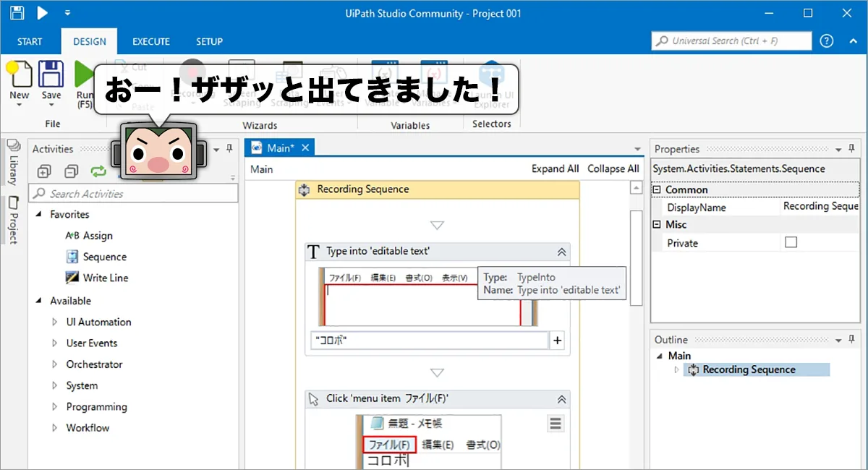Viewport: 868px width, 470px height.
Task: Switch to the DESIGN ribbon tab
Action: pyautogui.click(x=90, y=41)
